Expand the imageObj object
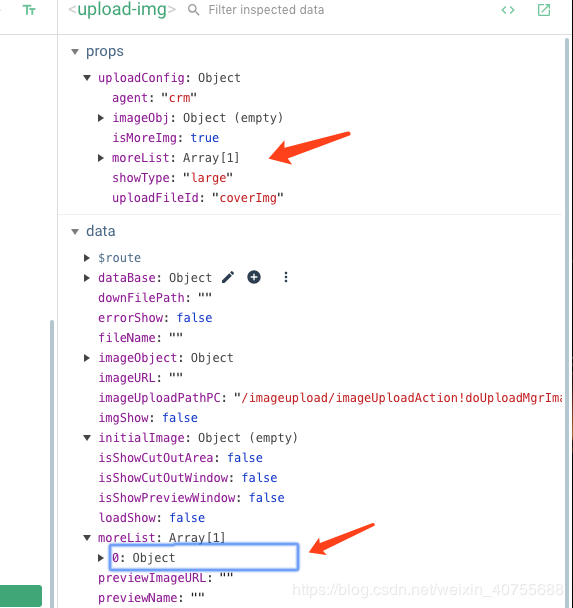Image resolution: width=573 pixels, height=608 pixels. tap(101, 118)
